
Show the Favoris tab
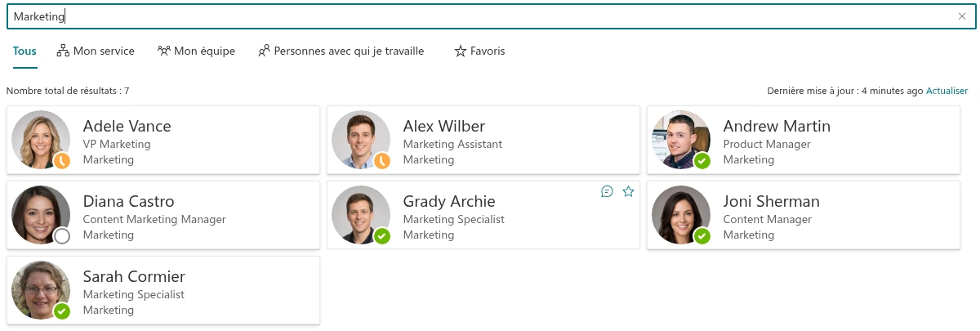[479, 51]
